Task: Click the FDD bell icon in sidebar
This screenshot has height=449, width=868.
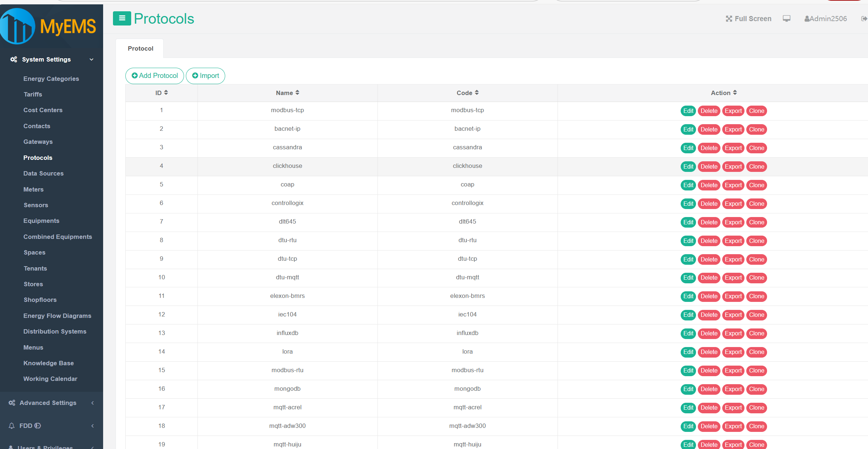Action: pyautogui.click(x=12, y=426)
